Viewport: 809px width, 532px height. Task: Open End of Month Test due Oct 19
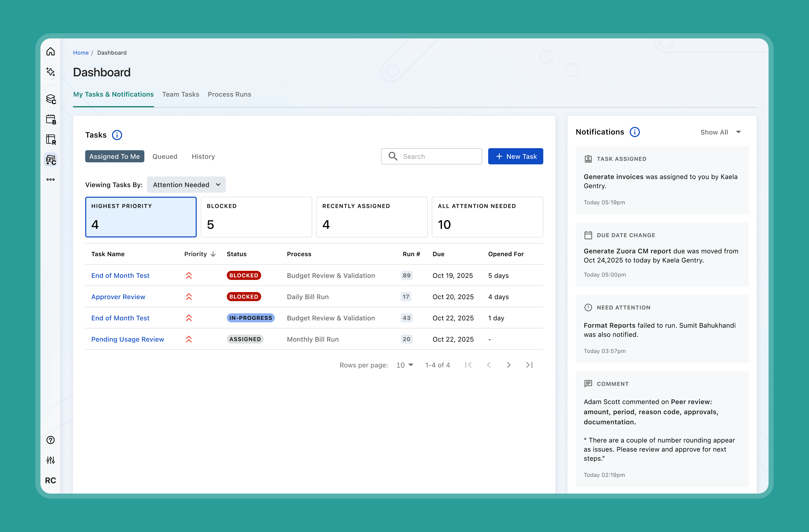(120, 275)
